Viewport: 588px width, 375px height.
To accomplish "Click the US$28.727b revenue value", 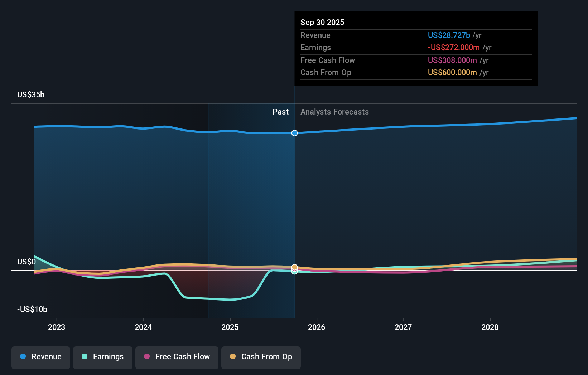I will tap(449, 35).
